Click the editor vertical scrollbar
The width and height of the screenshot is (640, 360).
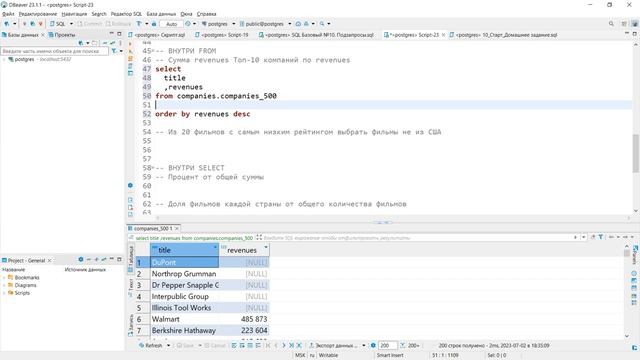636,153
